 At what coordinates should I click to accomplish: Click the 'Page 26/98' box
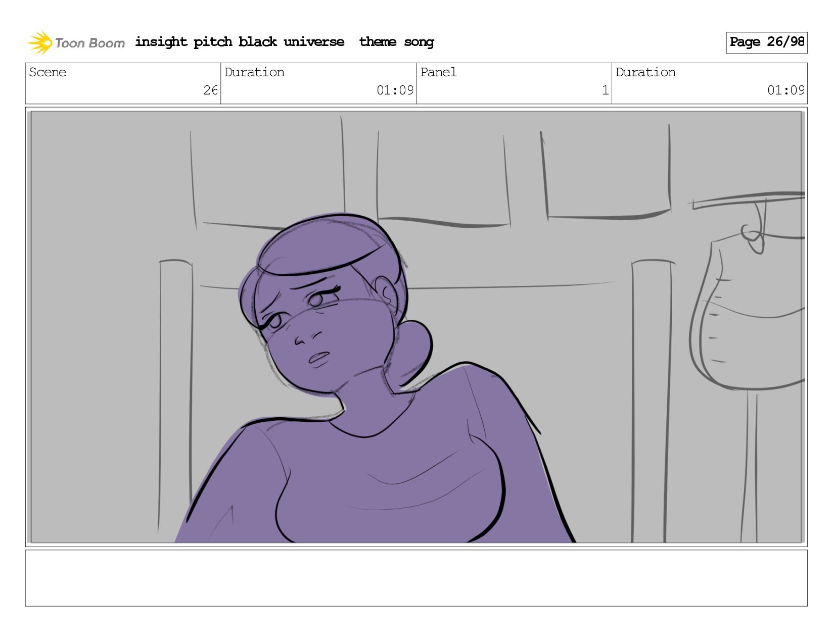click(x=766, y=42)
